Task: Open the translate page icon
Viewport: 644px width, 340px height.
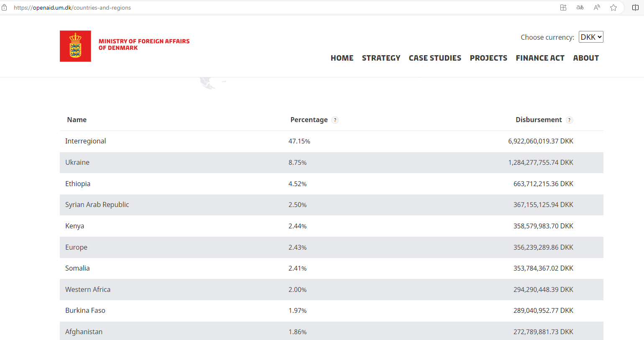Action: (580, 8)
